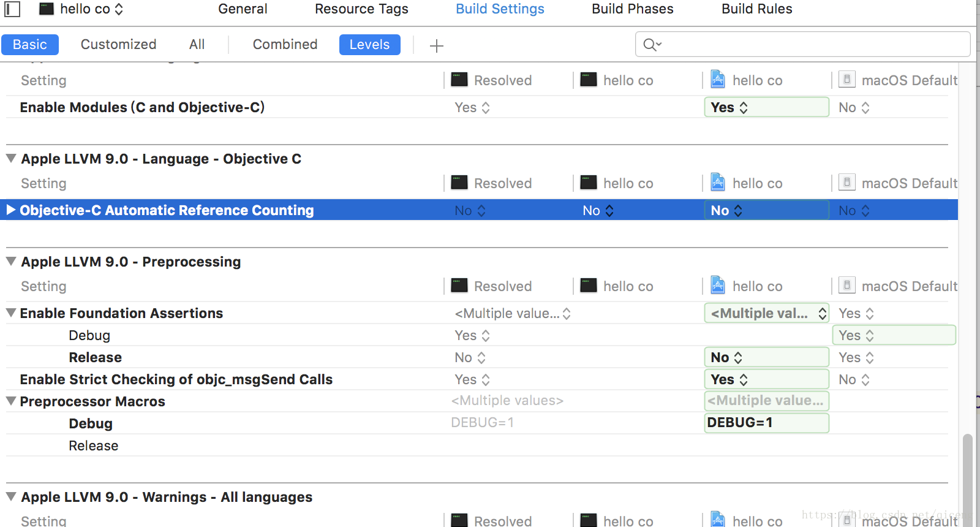Image resolution: width=980 pixels, height=527 pixels.
Task: Click the Xcode project icon in the Objective C header row
Action: pyautogui.click(x=718, y=183)
